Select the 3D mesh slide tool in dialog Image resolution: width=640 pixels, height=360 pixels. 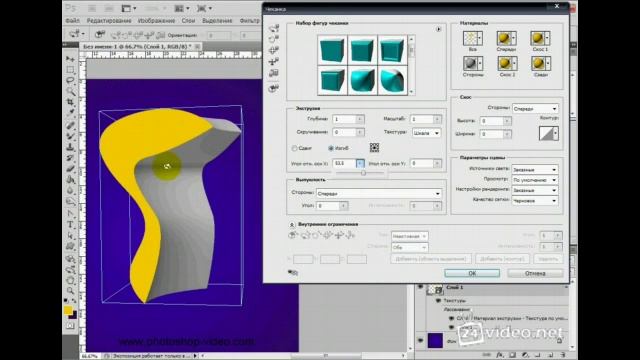coord(274,62)
